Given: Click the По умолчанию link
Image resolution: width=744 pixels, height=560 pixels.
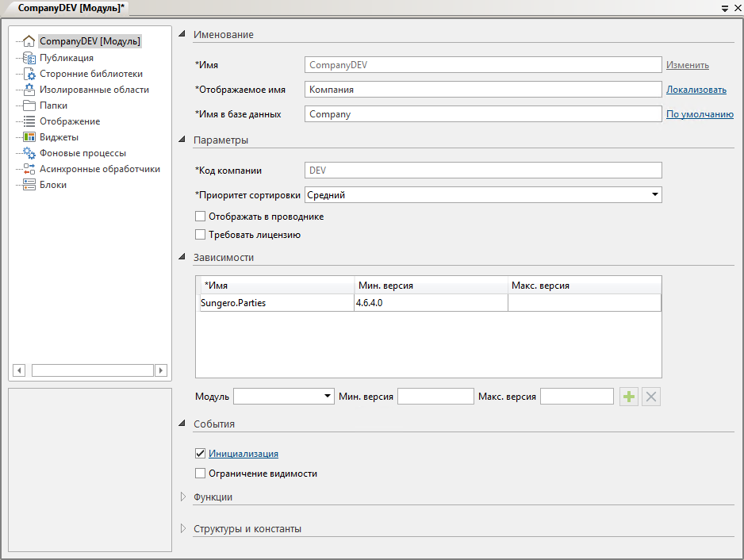Looking at the screenshot, I should 699,114.
